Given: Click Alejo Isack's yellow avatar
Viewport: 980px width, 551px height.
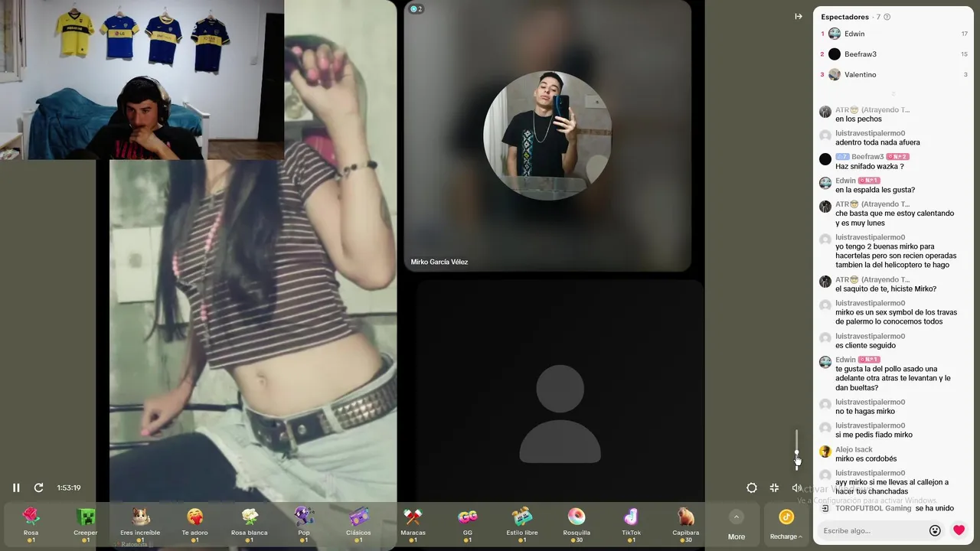Looking at the screenshot, I should (825, 452).
